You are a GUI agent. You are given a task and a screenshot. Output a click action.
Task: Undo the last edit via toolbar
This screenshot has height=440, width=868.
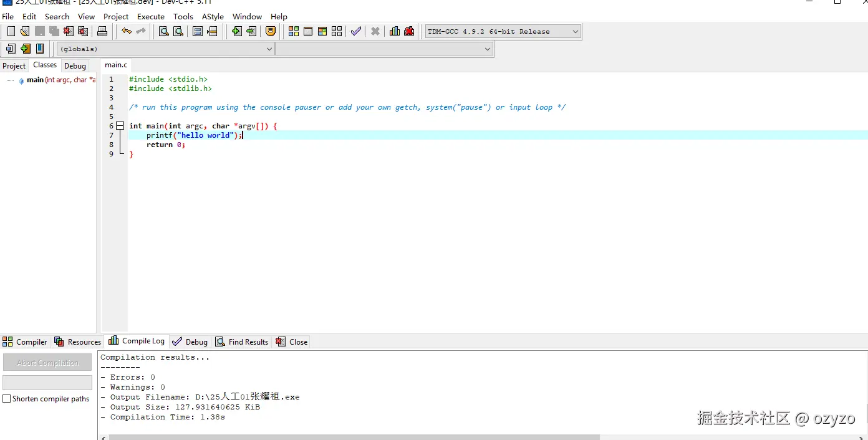click(127, 31)
